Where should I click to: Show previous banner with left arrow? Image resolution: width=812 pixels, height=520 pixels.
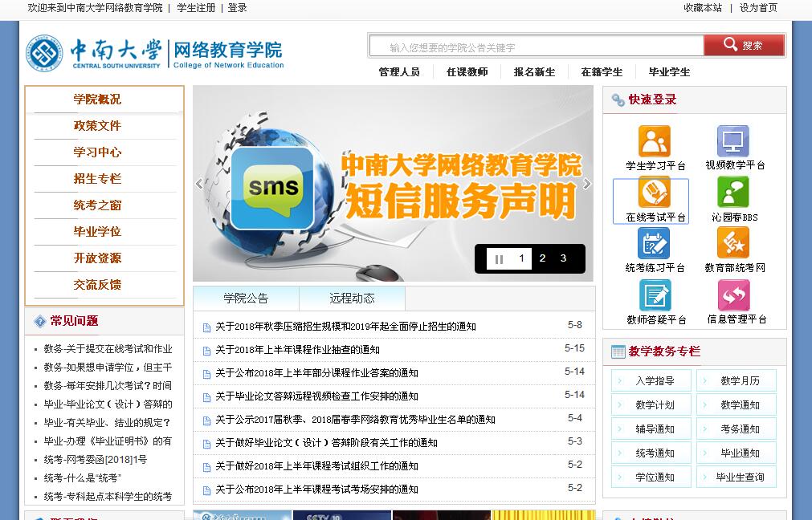(199, 184)
